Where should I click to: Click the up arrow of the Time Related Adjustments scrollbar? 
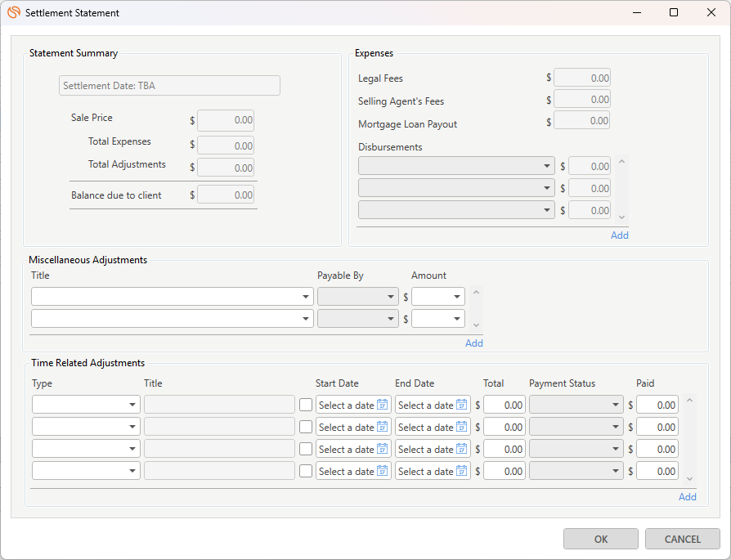pos(689,400)
